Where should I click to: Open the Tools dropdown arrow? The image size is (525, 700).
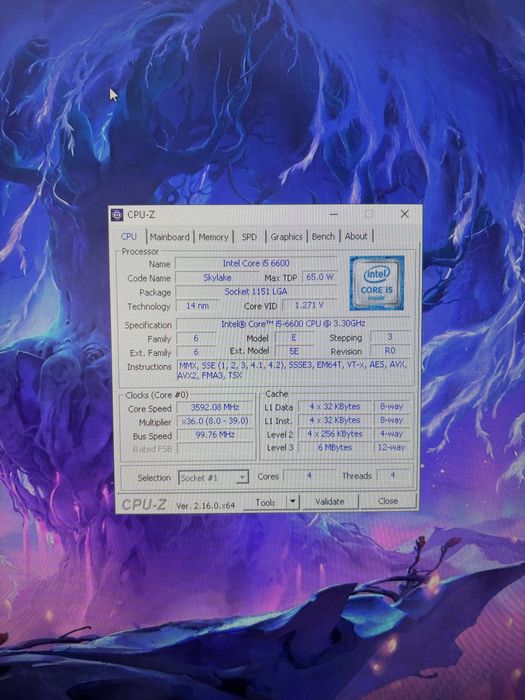[x=292, y=501]
